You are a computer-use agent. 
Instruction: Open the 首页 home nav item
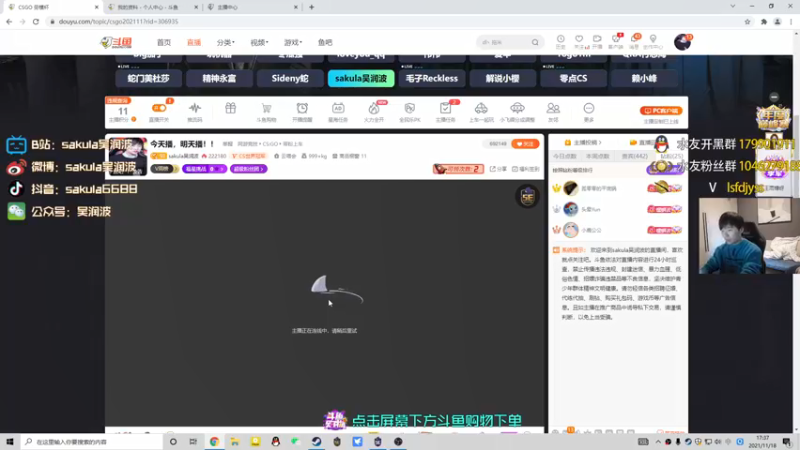pos(164,42)
